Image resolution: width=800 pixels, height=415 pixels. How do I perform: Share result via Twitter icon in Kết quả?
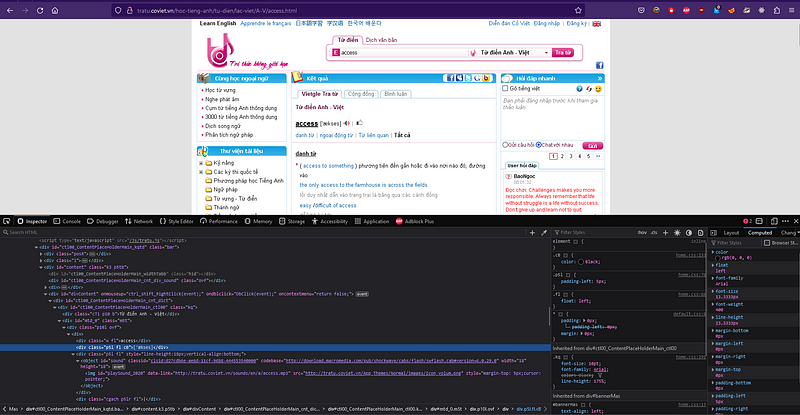tap(468, 78)
